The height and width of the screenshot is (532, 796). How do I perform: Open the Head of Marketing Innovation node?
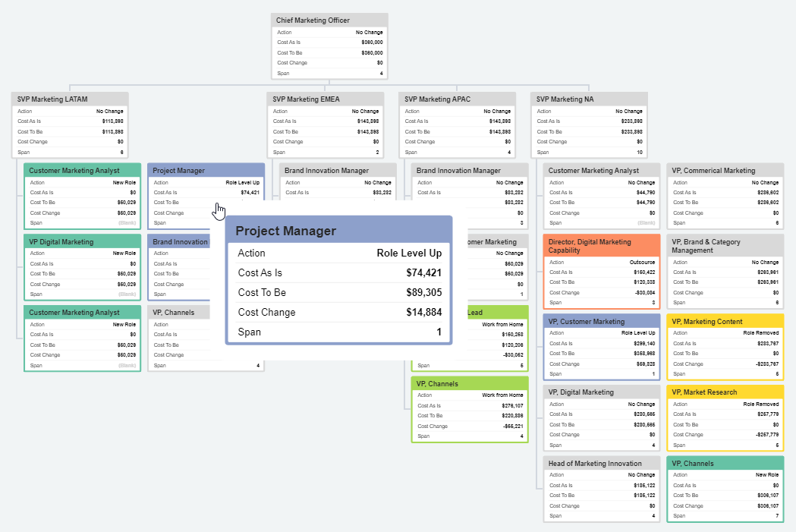601,463
